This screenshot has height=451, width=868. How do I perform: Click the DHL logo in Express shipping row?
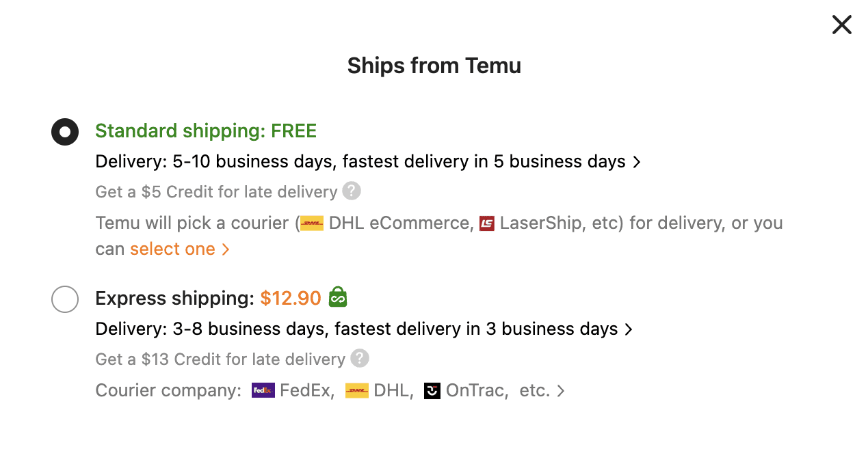pyautogui.click(x=357, y=390)
